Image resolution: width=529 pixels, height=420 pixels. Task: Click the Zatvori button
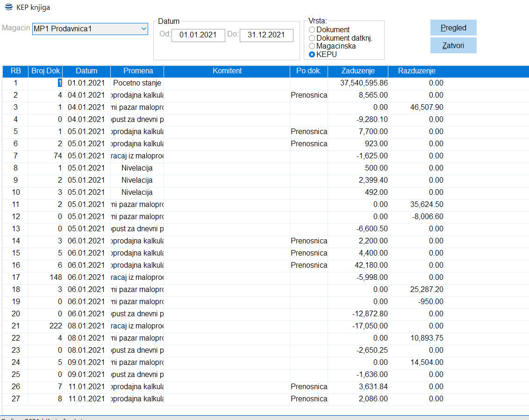[x=453, y=45]
